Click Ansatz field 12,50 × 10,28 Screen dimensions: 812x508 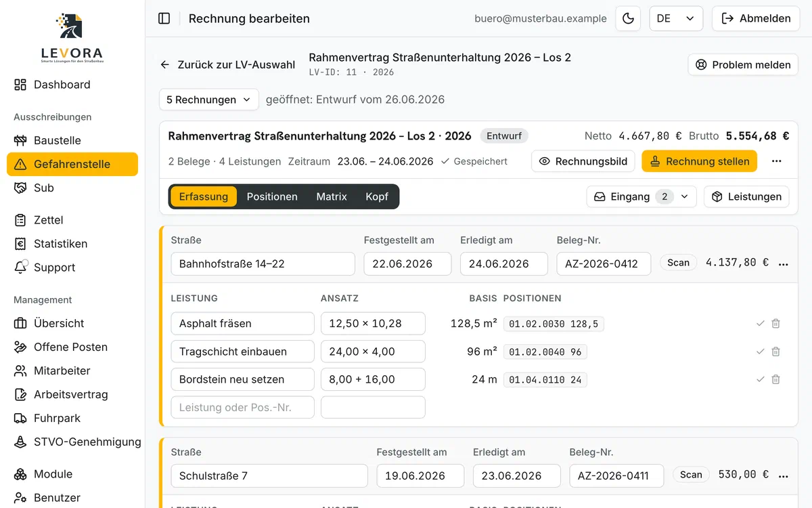click(x=373, y=324)
